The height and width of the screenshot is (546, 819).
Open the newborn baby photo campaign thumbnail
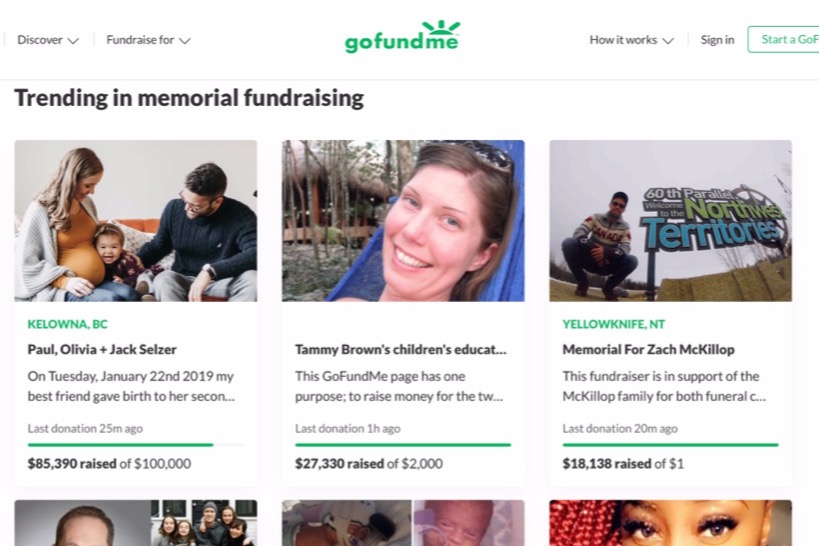point(403,523)
